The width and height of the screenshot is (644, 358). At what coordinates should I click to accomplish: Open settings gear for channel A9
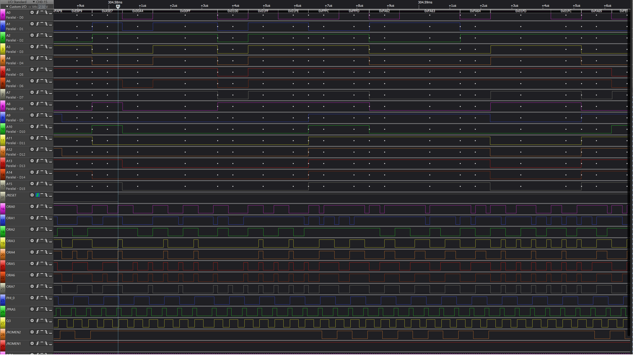[32, 115]
